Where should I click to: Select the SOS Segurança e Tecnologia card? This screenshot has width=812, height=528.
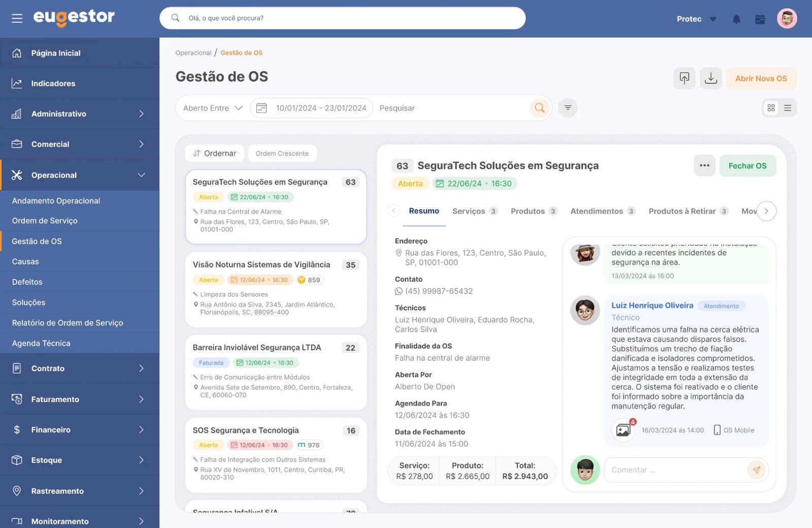276,455
